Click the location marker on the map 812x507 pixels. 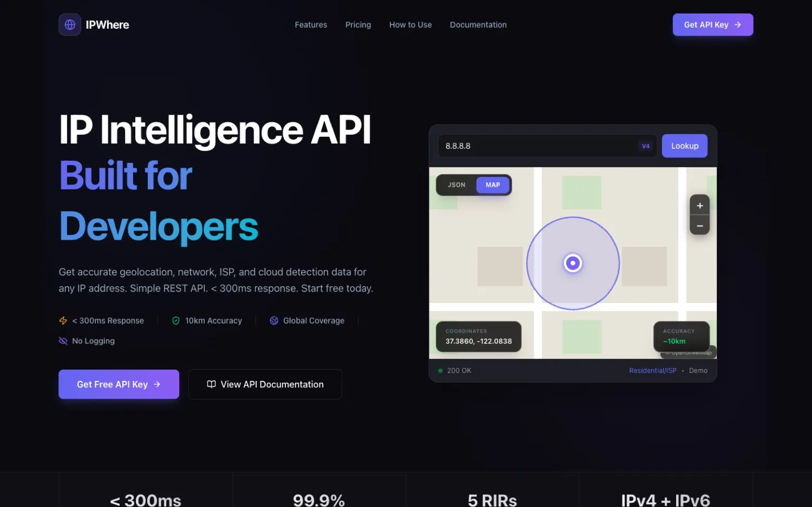coord(573,264)
